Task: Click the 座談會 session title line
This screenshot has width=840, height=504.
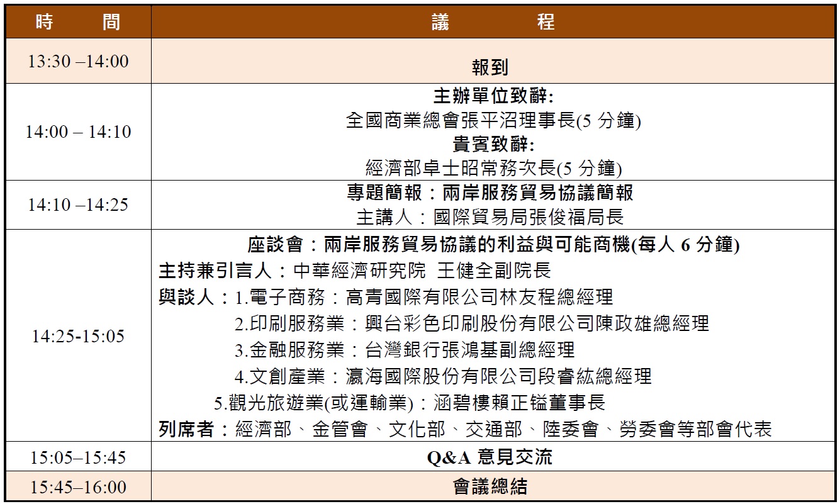Action: (x=493, y=244)
